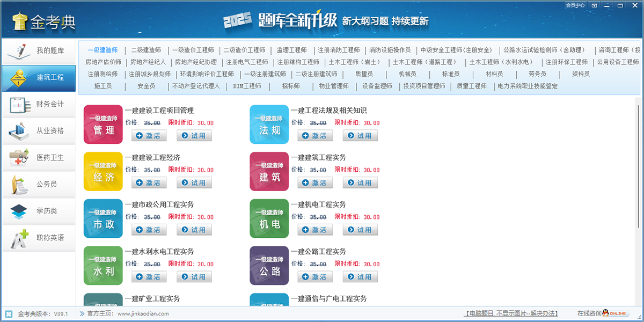Open 医药卫生 sidebar category

[39, 158]
